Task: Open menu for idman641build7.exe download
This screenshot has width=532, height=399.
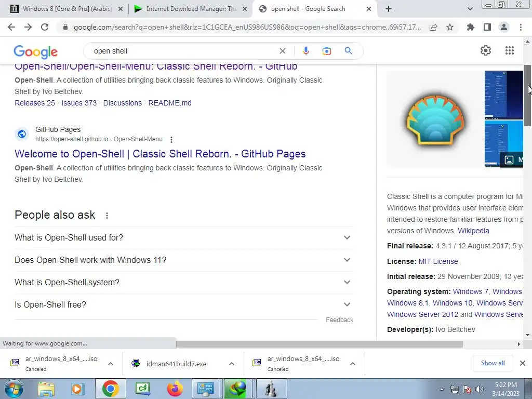Action: pos(232,364)
